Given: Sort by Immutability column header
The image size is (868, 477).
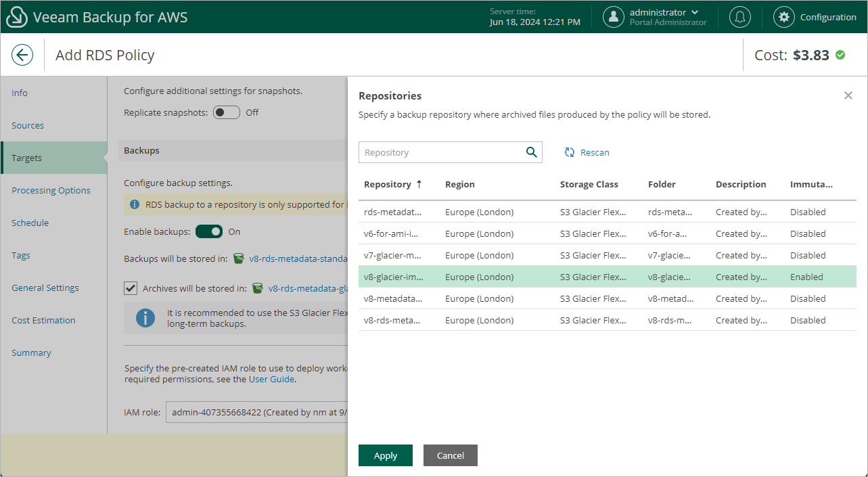Looking at the screenshot, I should 811,184.
